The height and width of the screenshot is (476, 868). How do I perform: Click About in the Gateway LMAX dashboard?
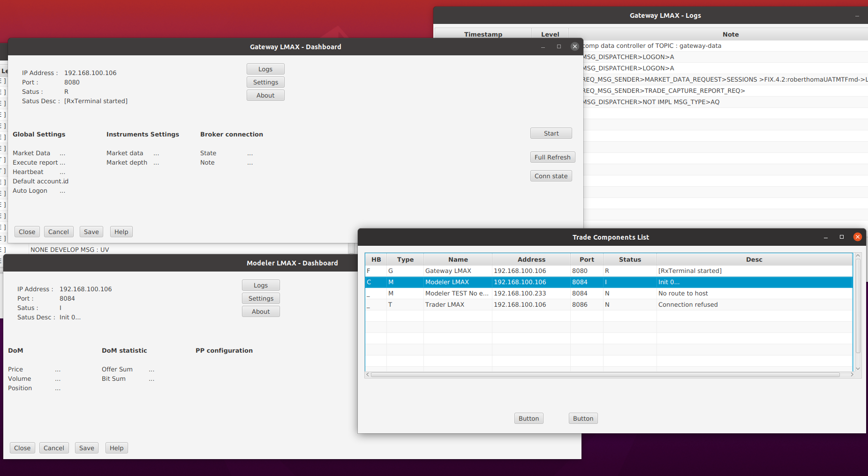click(x=265, y=95)
